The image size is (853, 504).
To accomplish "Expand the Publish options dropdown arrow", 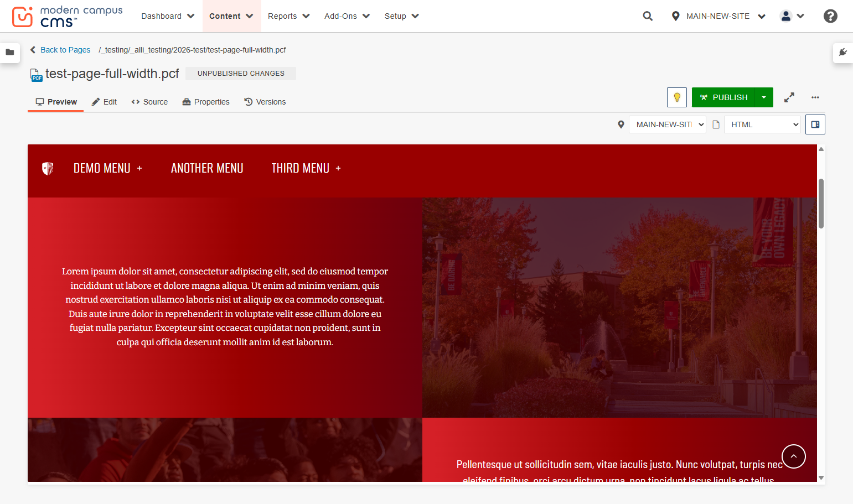I will [x=764, y=97].
